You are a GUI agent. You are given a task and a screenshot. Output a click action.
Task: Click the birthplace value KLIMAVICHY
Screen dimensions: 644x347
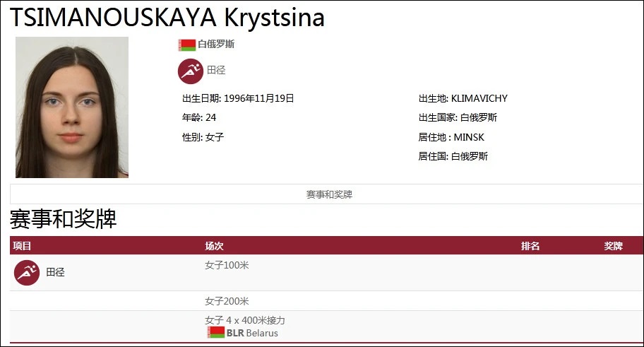[x=479, y=98]
